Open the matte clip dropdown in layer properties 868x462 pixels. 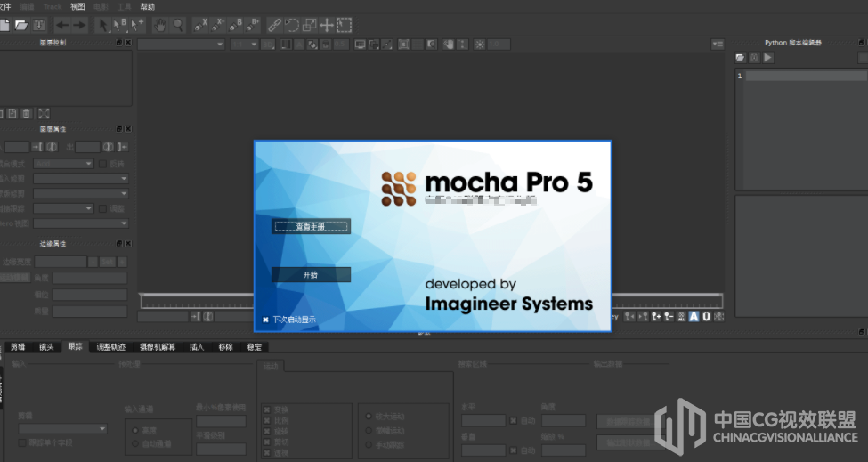point(81,194)
